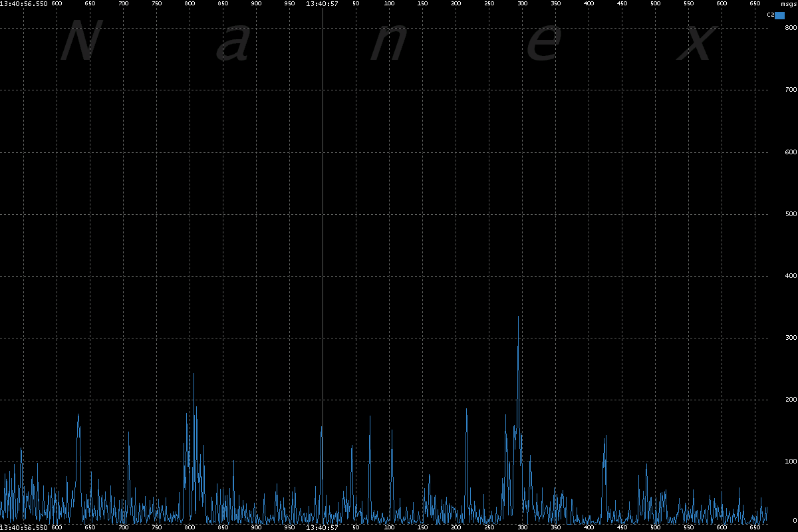Screen dimensions: 798x532
Task: Click the "550" tick on the bottom time axis
Action: 688,527
